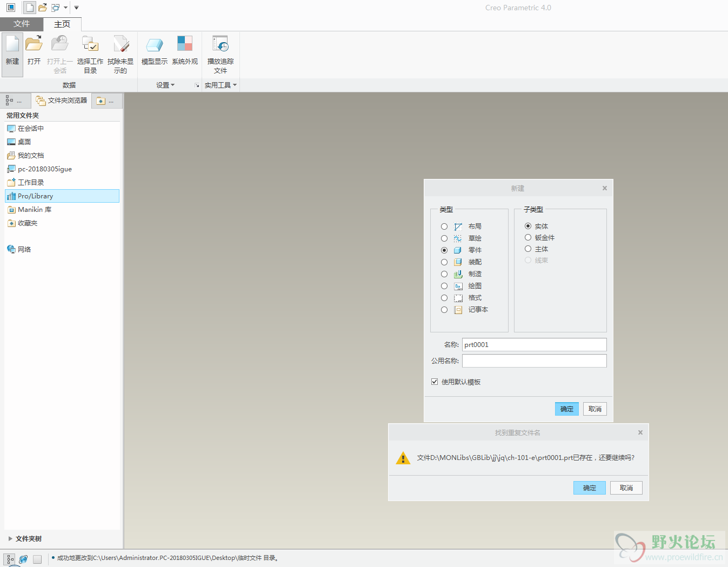Select the 草绘 type radio button
The width and height of the screenshot is (728, 567).
tap(444, 238)
